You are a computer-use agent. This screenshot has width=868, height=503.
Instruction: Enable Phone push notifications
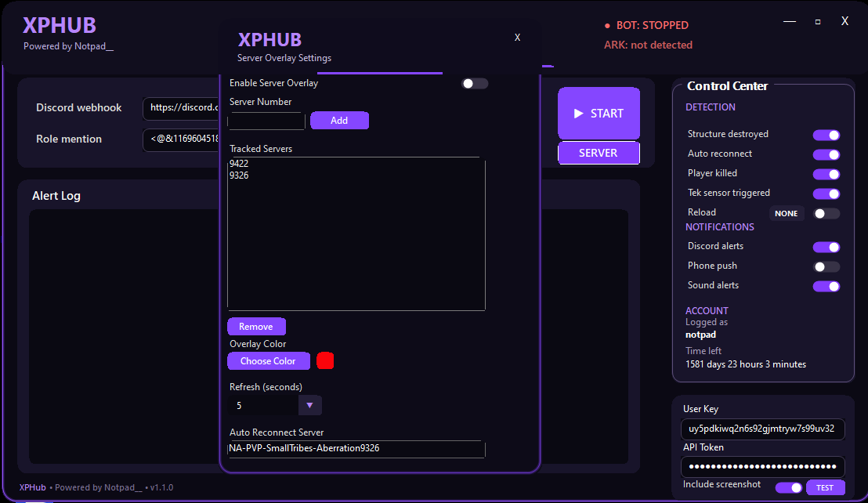point(826,266)
